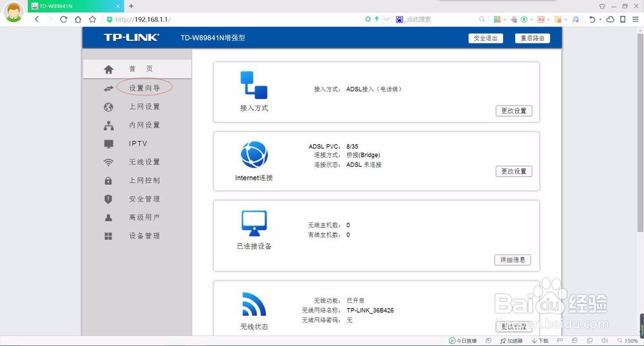Click 今日直播 in the status bar
644x346 pixels.
tap(463, 341)
